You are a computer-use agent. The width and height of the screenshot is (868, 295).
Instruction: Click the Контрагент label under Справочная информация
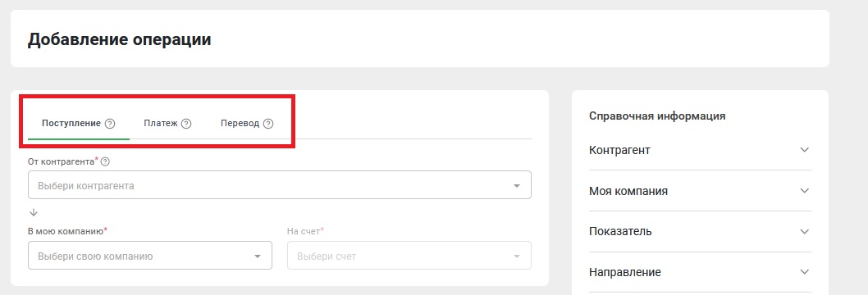click(x=619, y=150)
